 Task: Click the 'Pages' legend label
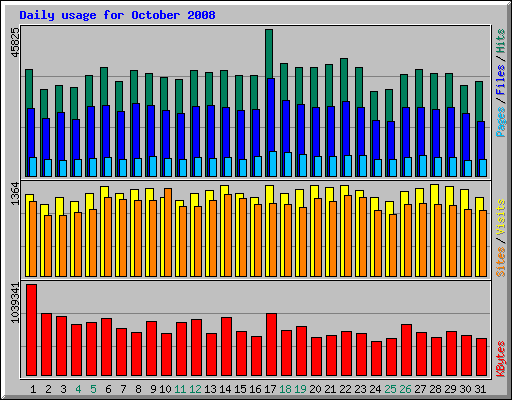click(500, 122)
